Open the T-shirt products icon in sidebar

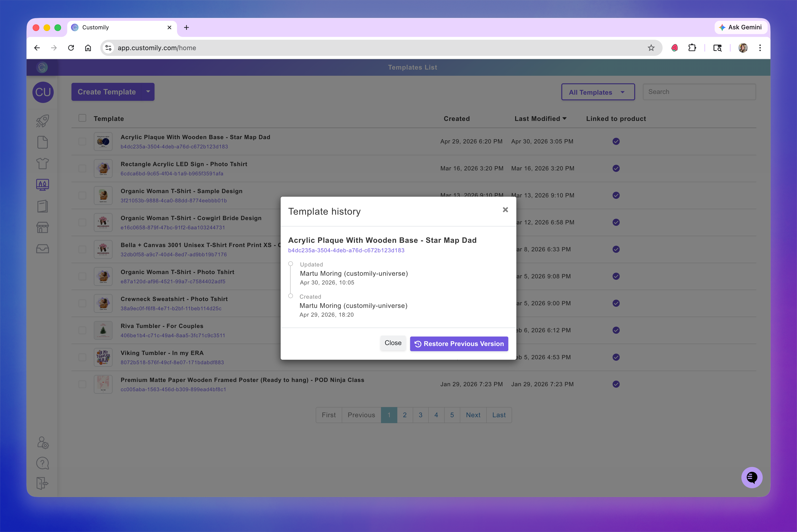pyautogui.click(x=42, y=164)
